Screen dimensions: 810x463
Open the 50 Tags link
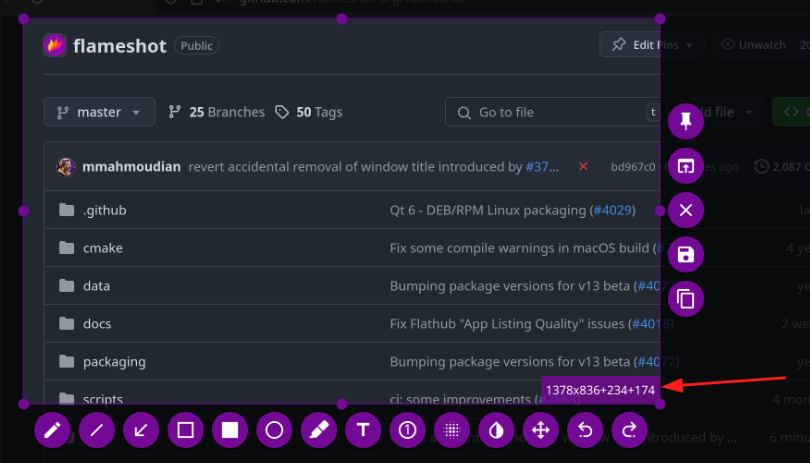(309, 112)
